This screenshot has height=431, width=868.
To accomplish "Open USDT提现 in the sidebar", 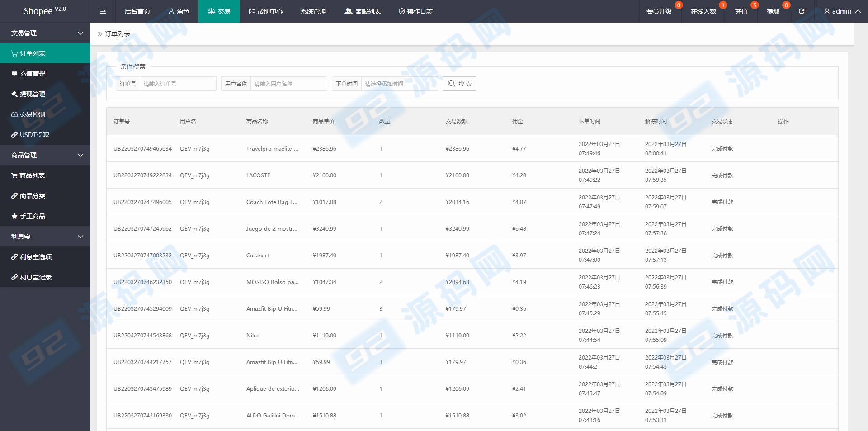I will [45, 135].
